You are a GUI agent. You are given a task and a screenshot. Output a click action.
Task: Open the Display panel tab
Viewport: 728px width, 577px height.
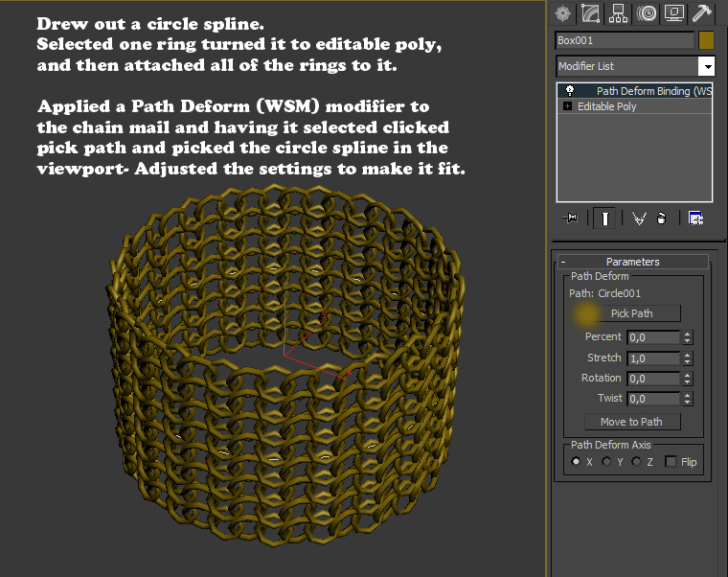click(x=674, y=13)
